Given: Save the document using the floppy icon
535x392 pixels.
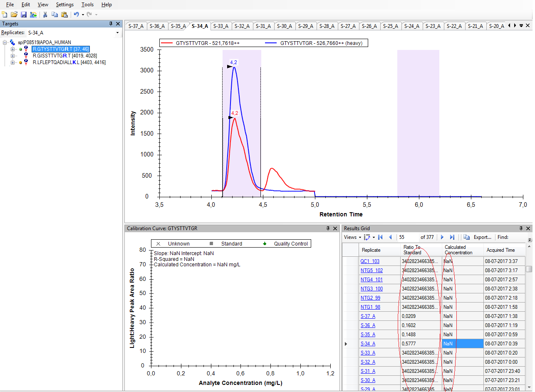Looking at the screenshot, I should (24, 15).
